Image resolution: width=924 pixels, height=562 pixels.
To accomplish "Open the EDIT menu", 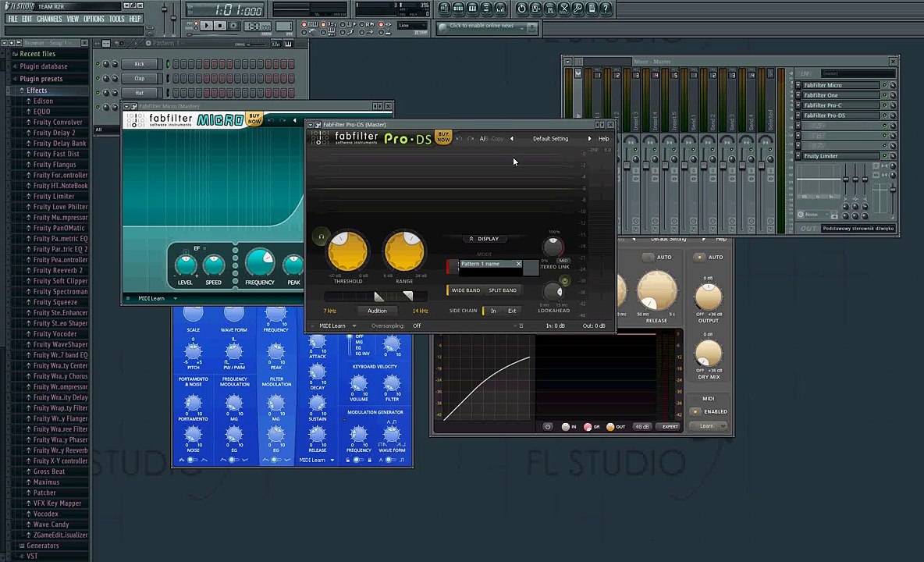I will tap(27, 19).
